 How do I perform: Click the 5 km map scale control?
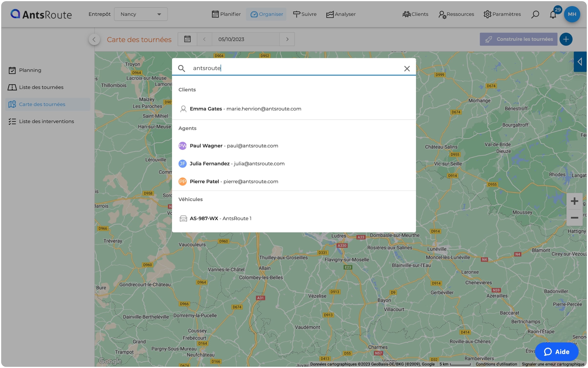coord(455,364)
